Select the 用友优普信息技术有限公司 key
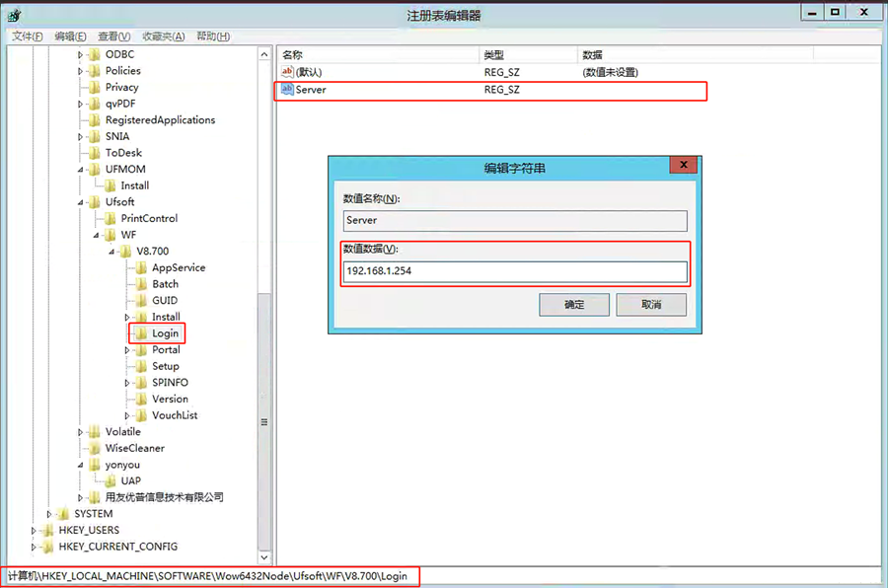Screen dimensions: 888x588 (x=164, y=498)
